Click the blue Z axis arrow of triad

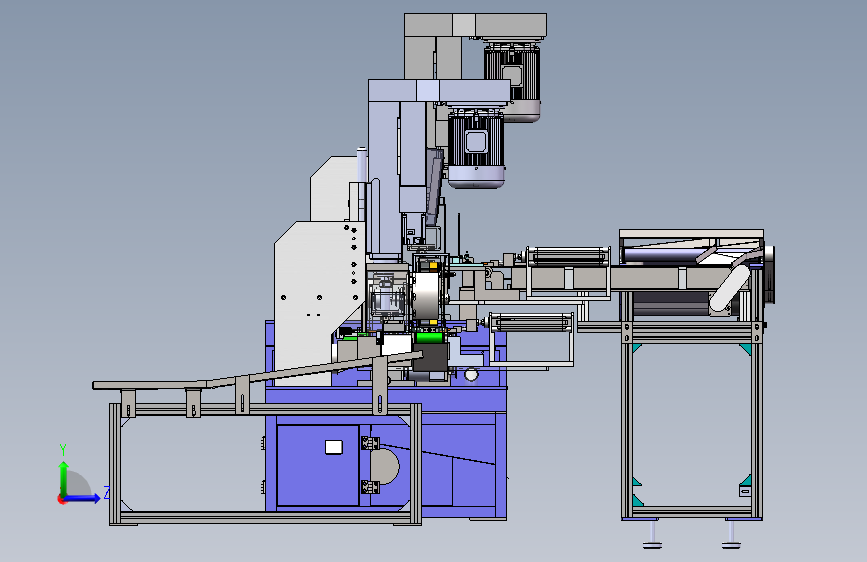[83, 498]
